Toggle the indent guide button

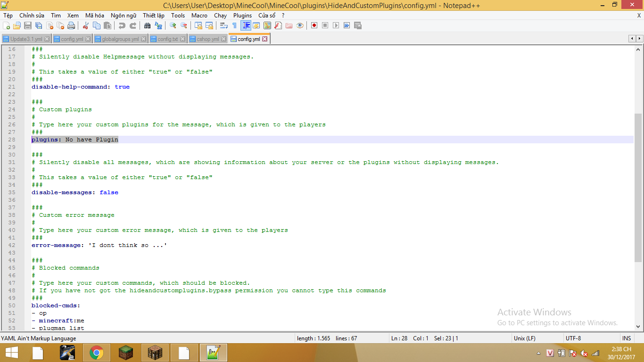[246, 25]
